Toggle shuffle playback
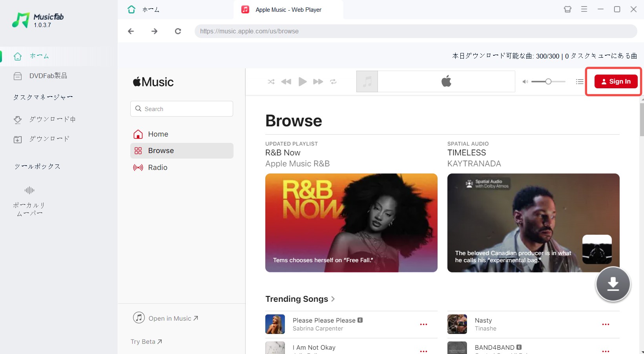644x354 pixels. pyautogui.click(x=271, y=82)
